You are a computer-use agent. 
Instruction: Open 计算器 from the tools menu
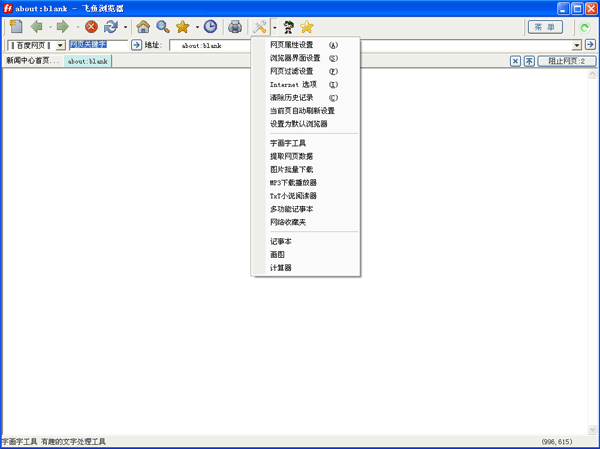(281, 267)
